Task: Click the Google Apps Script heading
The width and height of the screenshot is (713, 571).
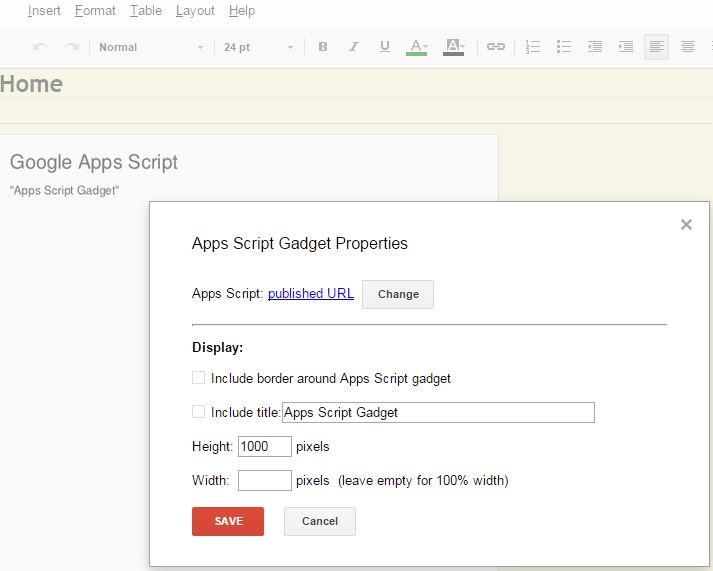Action: (94, 162)
